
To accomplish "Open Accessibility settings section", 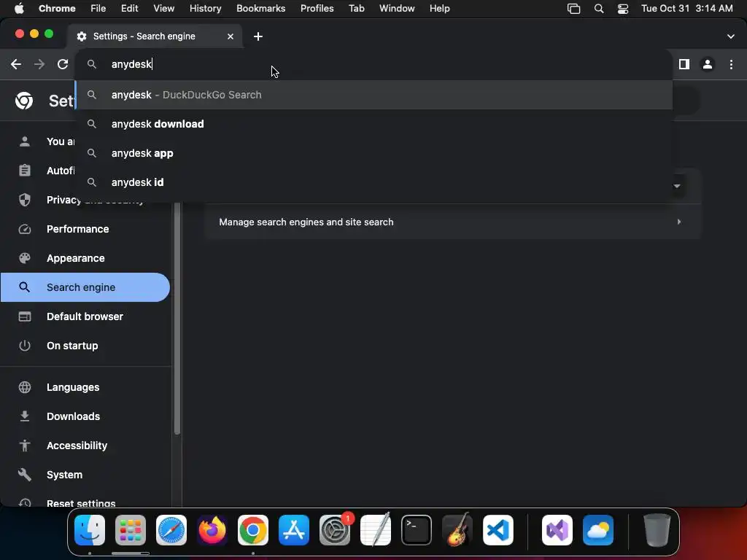I will pos(85,446).
